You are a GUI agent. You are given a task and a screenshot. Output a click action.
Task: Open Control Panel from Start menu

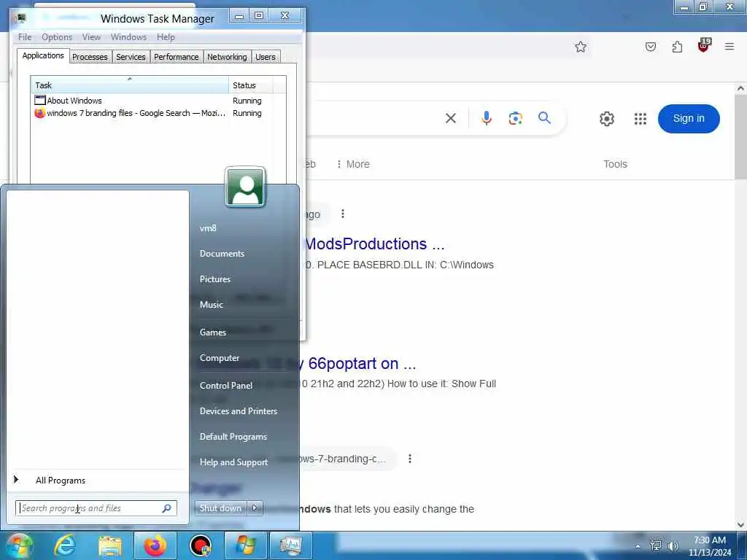pyautogui.click(x=226, y=385)
